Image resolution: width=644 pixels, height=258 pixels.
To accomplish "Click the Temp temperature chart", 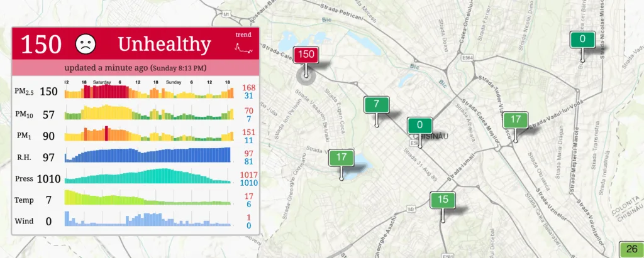I will click(x=148, y=199).
